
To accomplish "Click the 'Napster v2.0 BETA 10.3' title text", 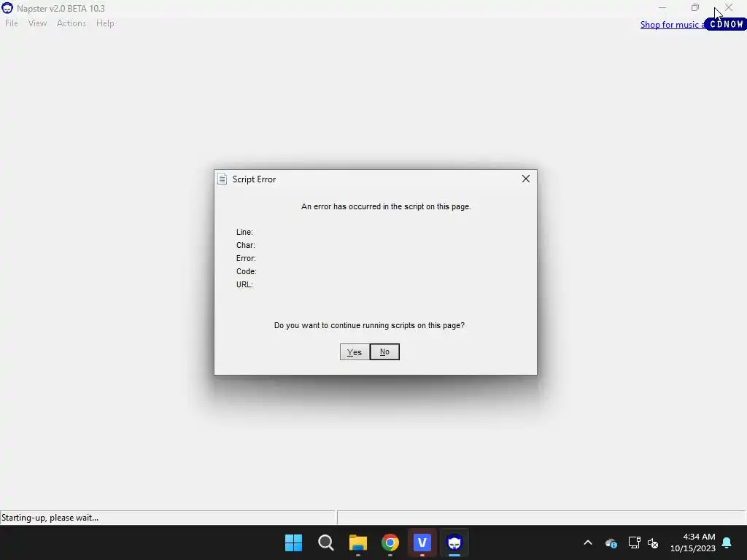I will click(x=61, y=8).
